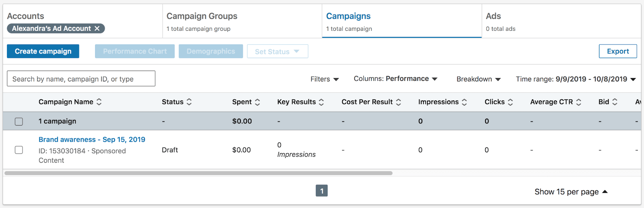Sort by Campaign Name column arrows
This screenshot has height=208, width=644.
(99, 102)
